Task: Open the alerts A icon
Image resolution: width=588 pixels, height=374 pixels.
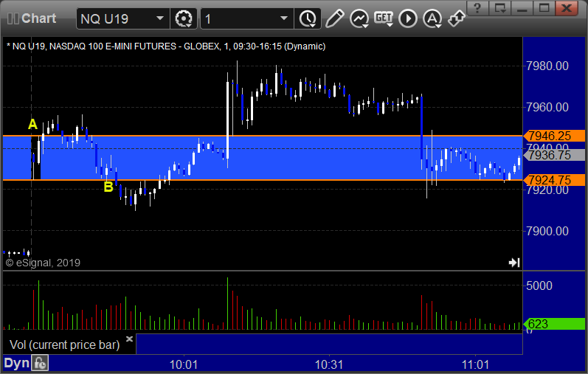Action: [432, 18]
